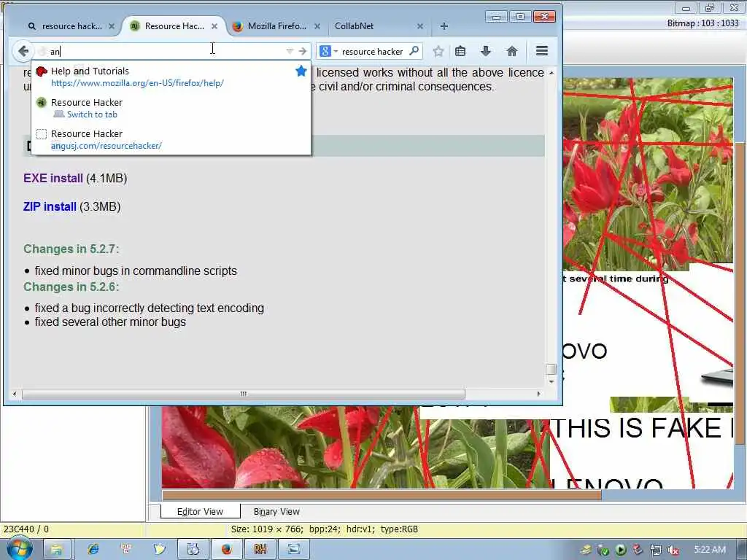The width and height of the screenshot is (747, 560).
Task: Click the Firefox taskbar icon
Action: tap(226, 550)
